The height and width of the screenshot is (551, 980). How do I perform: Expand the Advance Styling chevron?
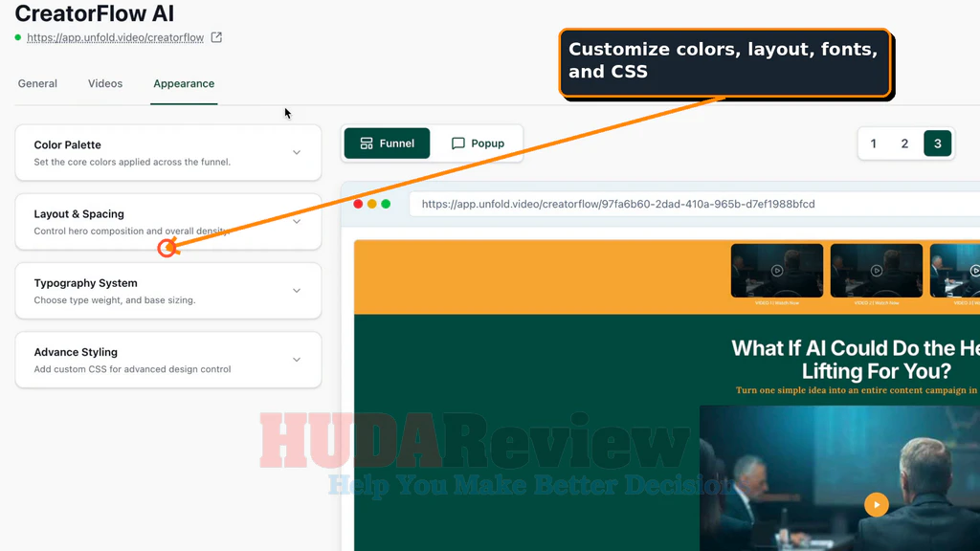click(x=297, y=360)
